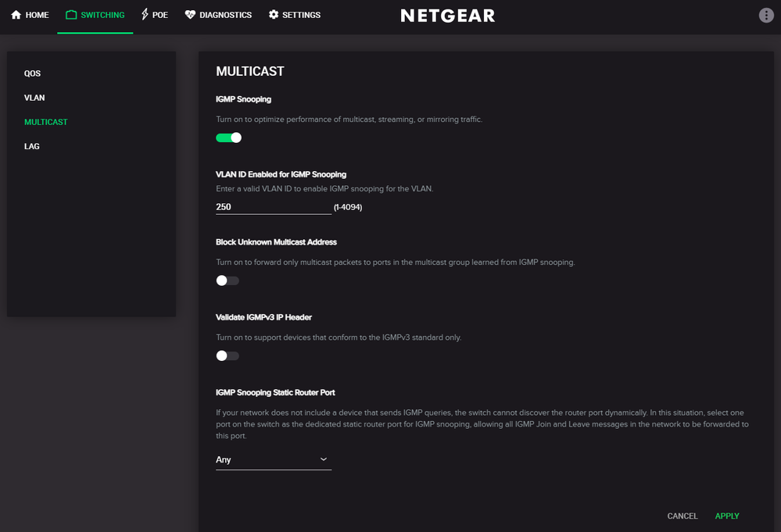Click the Home icon in the top navigation
Screen dimensions: 781x532
coord(16,14)
